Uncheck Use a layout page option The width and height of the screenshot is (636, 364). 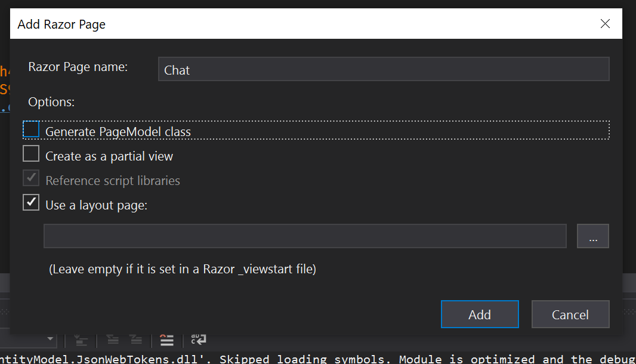(x=31, y=202)
